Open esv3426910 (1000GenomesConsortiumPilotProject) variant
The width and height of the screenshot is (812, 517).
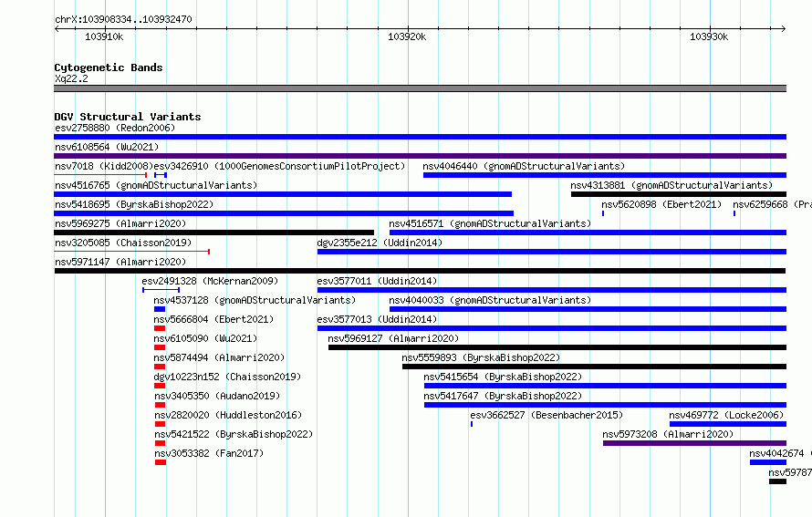click(x=280, y=166)
